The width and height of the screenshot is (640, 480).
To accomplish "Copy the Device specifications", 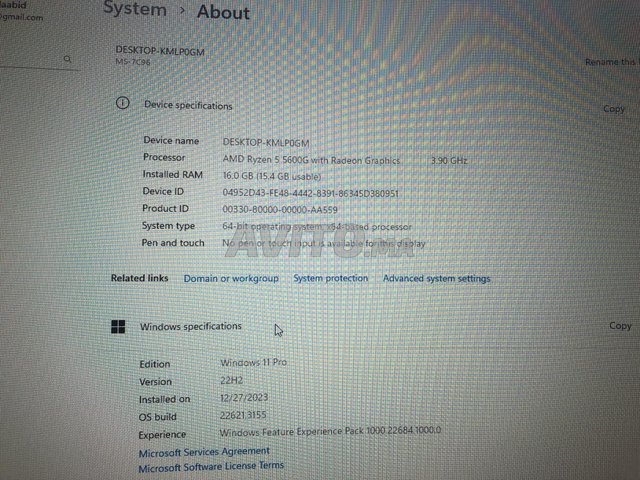I will pos(614,109).
